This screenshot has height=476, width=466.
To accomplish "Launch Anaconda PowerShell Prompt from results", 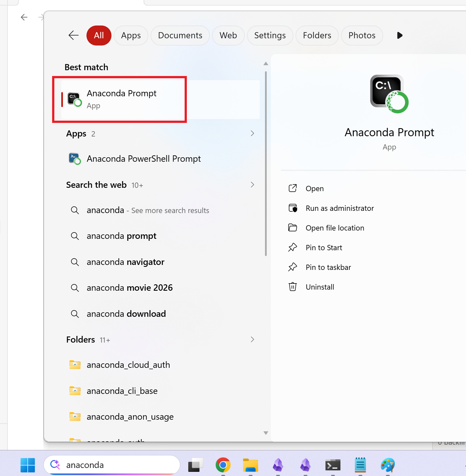I will 161,159.
